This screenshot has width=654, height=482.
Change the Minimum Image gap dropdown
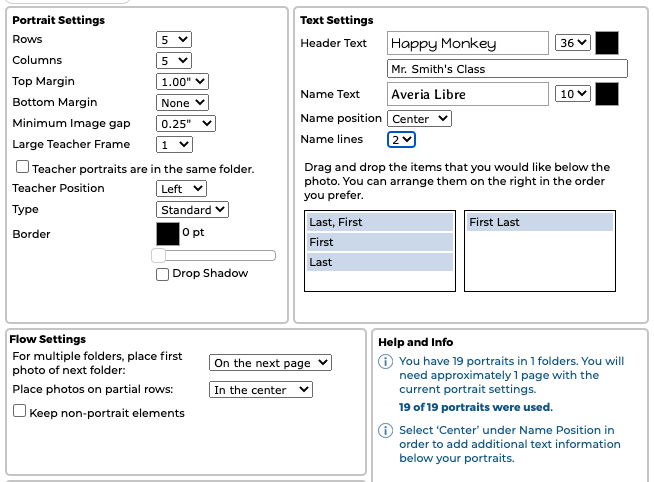pos(186,123)
